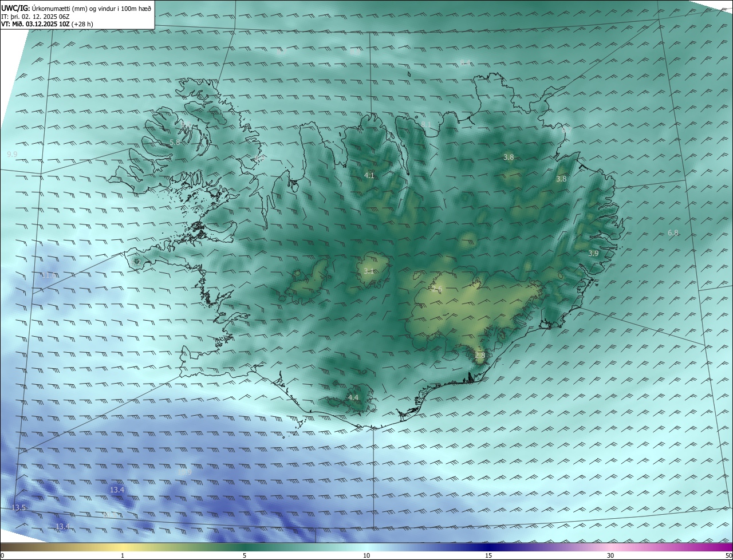Click the colorbar tick label 5
733x560 pixels.
coord(245,555)
